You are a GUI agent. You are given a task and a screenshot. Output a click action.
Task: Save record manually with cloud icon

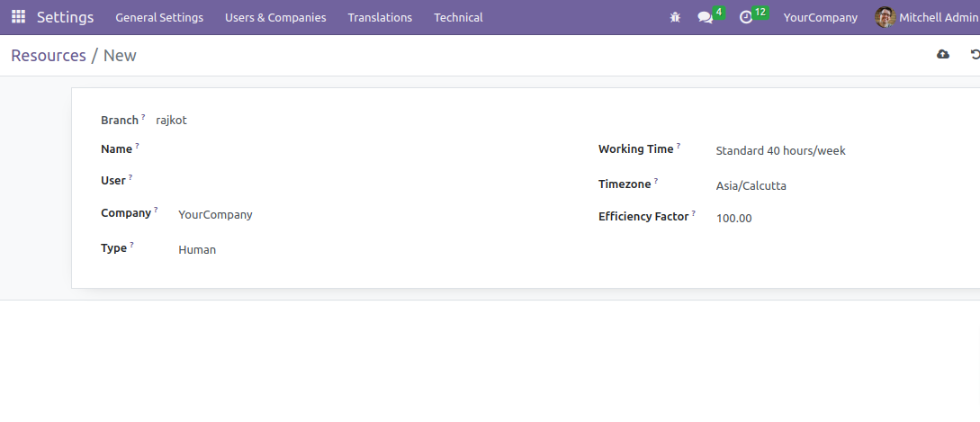click(943, 54)
